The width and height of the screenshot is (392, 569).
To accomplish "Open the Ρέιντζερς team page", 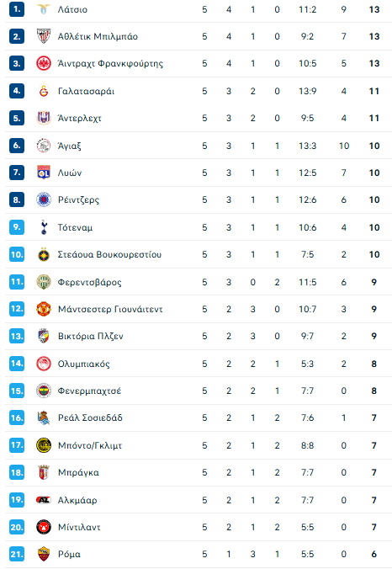I will point(78,200).
